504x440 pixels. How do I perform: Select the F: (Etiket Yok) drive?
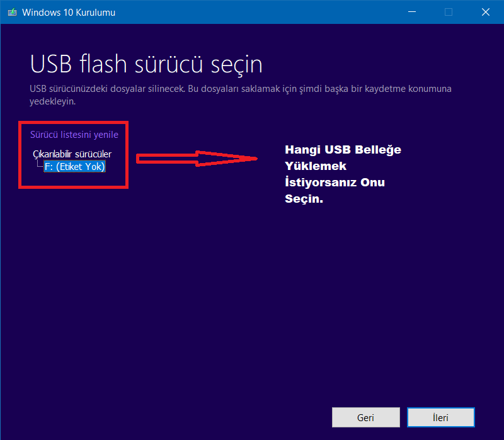[x=74, y=166]
